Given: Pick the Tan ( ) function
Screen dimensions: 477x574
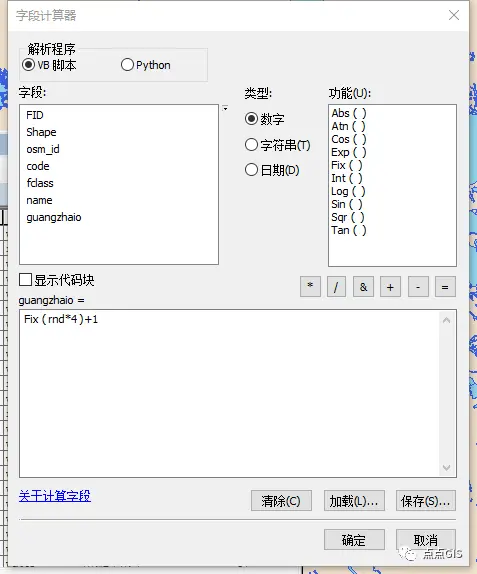Looking at the screenshot, I should [349, 231].
